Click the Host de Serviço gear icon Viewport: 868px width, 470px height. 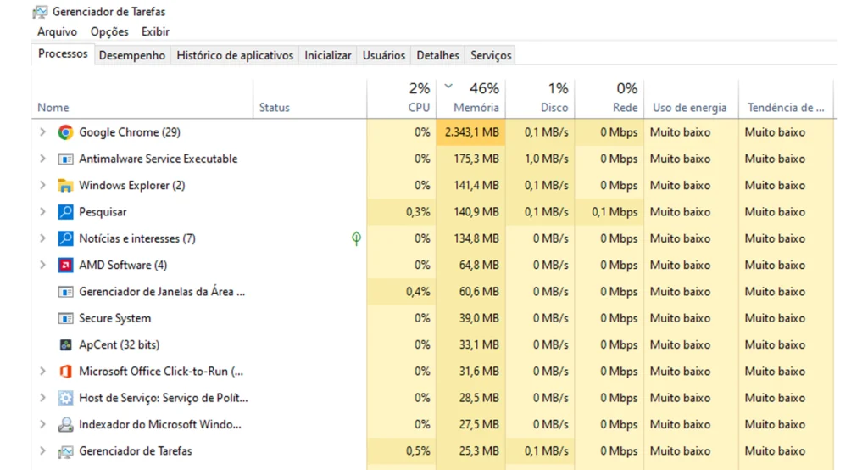pyautogui.click(x=65, y=398)
